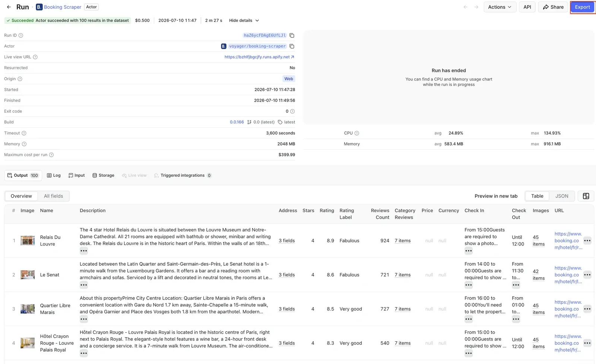
Task: Go to previous run arrow
Action: click(465, 7)
